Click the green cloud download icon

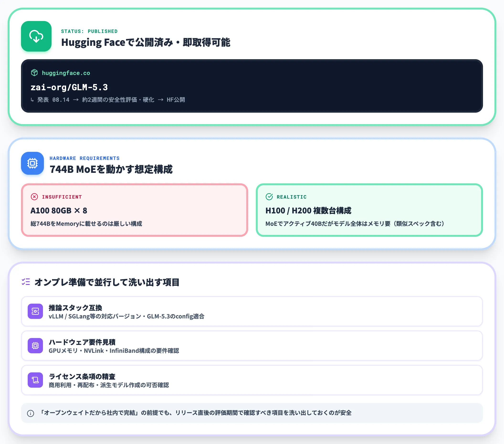point(36,36)
